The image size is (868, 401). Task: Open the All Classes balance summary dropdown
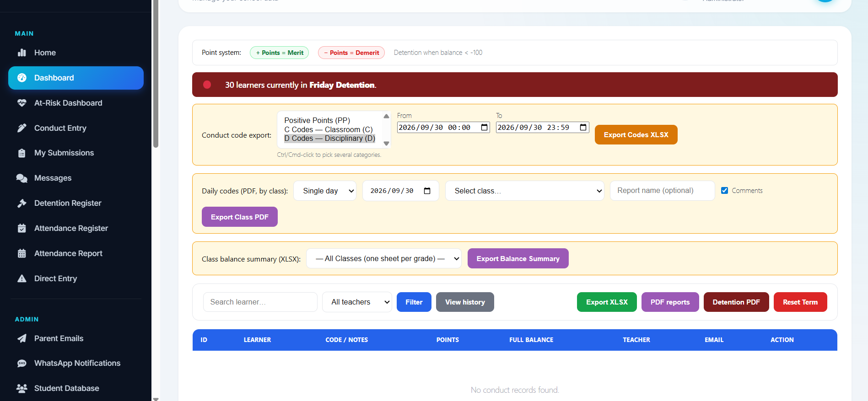click(384, 258)
